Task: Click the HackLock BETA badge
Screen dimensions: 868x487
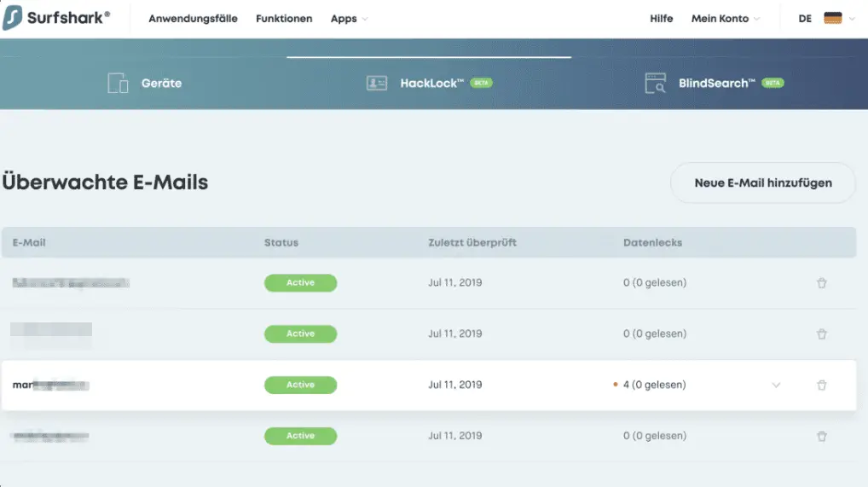Action: (481, 83)
